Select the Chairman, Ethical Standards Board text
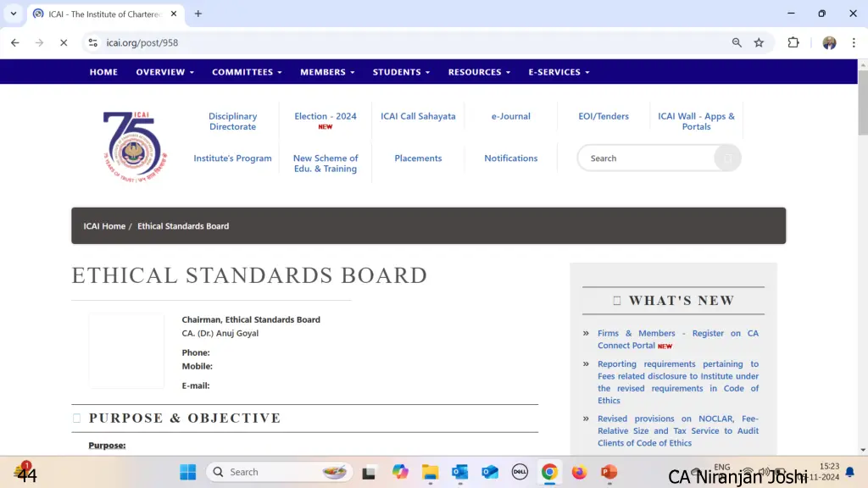Image resolution: width=868 pixels, height=488 pixels. (251, 319)
